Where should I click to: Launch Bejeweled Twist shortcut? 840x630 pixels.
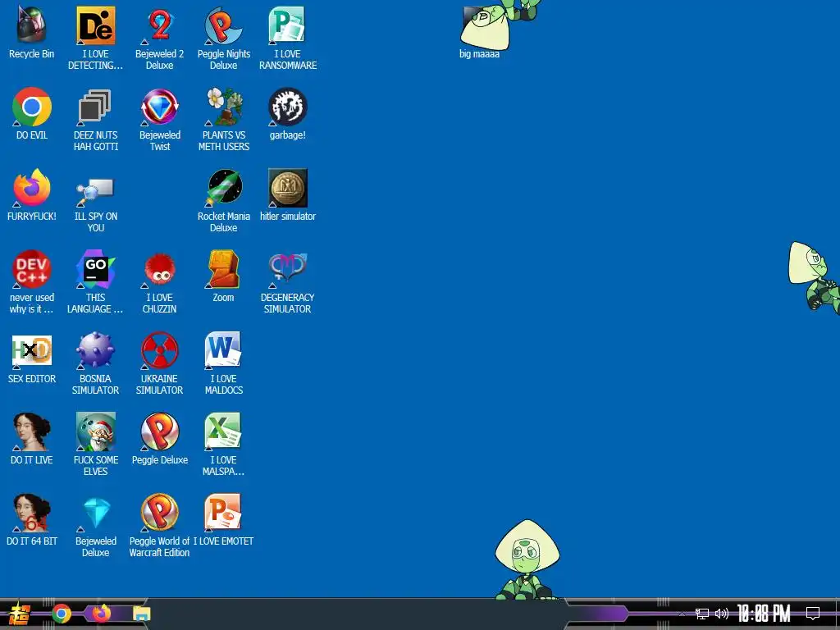pyautogui.click(x=160, y=119)
